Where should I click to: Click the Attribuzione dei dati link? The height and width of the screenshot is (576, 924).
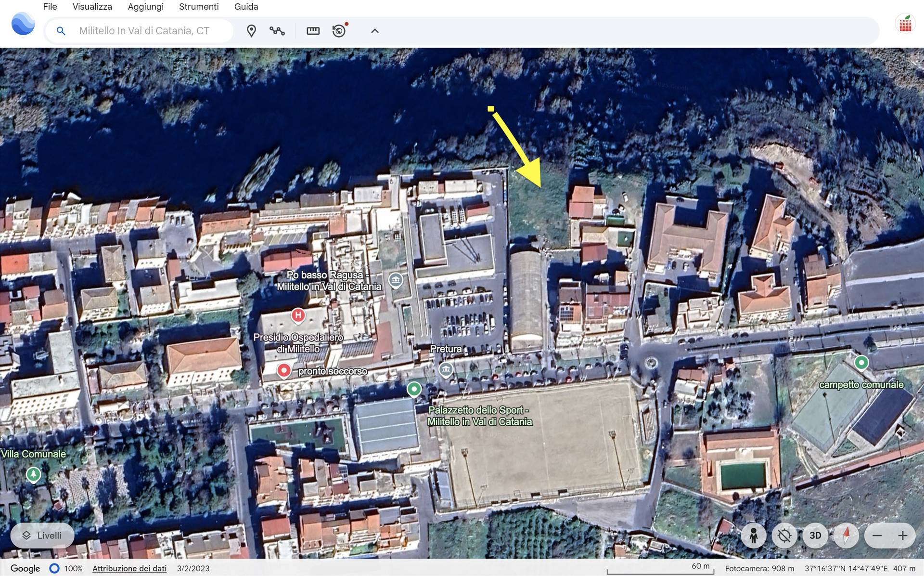click(129, 568)
